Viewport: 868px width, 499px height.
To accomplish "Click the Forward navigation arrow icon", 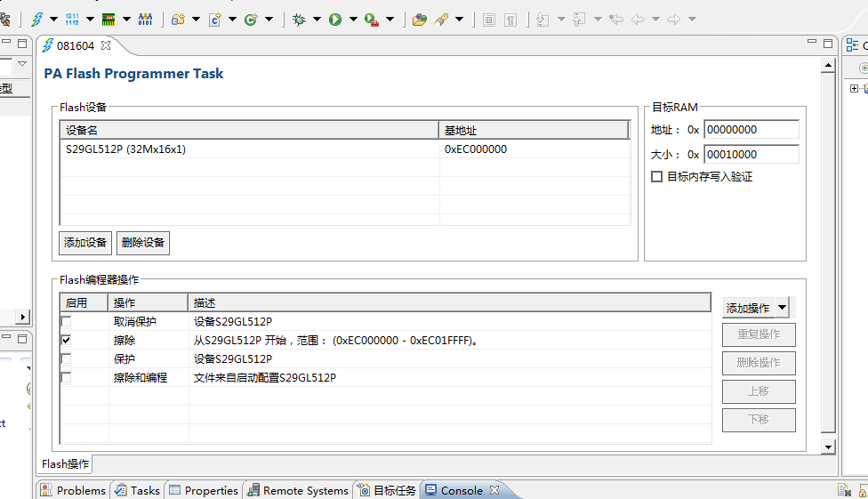I will click(x=674, y=20).
